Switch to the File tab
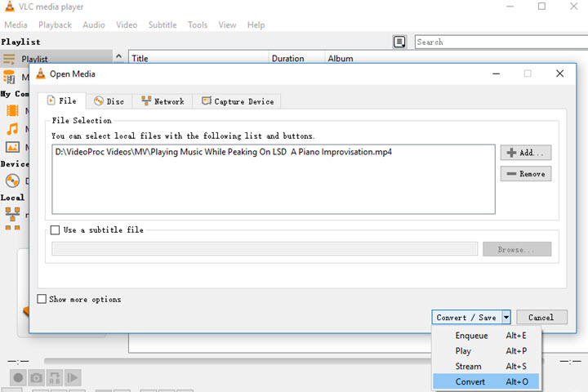Viewport: 588px width, 392px height. point(62,101)
